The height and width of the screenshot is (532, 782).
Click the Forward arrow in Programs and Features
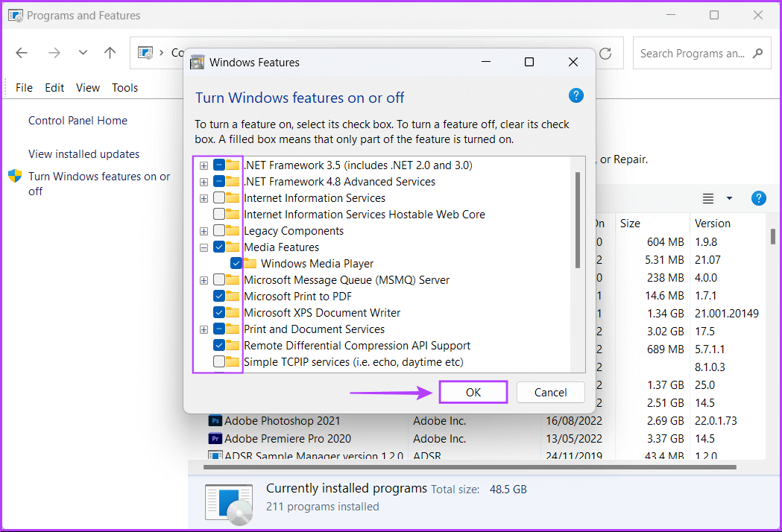coord(54,53)
